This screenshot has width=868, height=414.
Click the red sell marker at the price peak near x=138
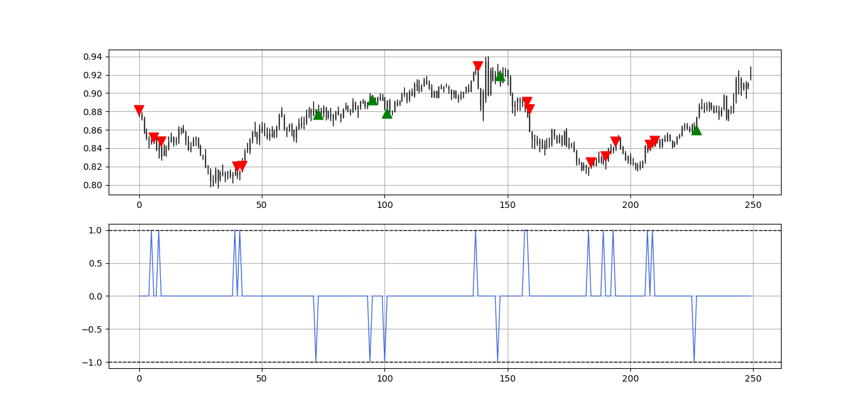pos(478,66)
